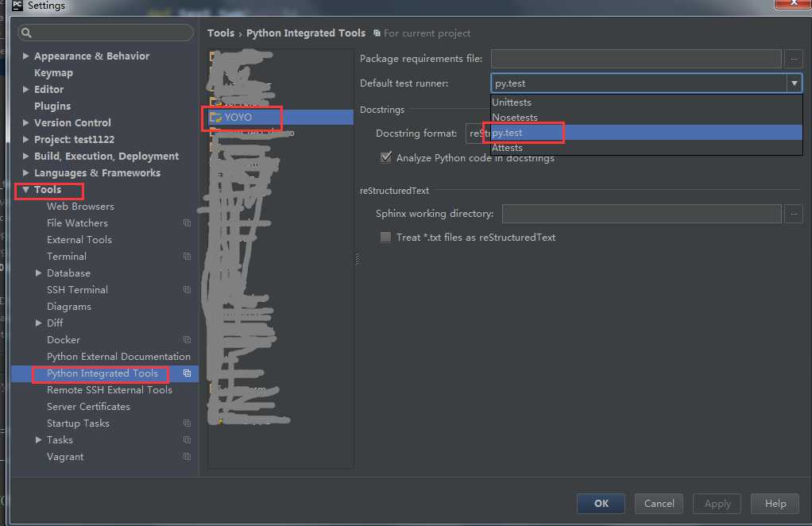This screenshot has width=812, height=526.
Task: Browse for Package requirements file
Action: pyautogui.click(x=794, y=59)
